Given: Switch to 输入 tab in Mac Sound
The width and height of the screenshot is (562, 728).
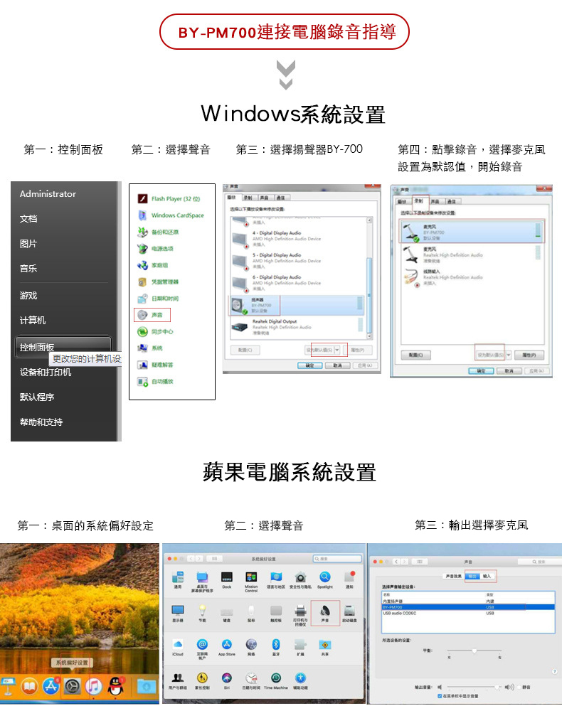Looking at the screenshot, I should tap(487, 576).
